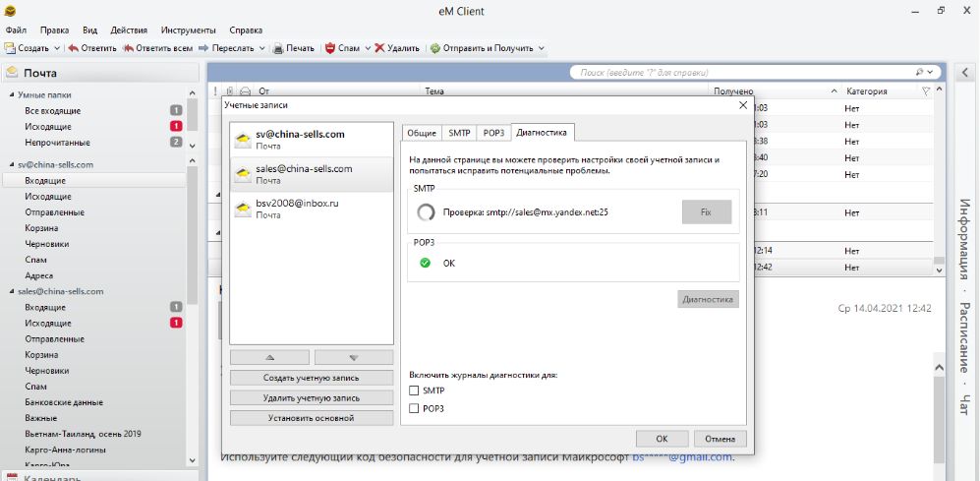The height and width of the screenshot is (481, 980).
Task: Click the Создать toolbar icon
Action: 10,48
